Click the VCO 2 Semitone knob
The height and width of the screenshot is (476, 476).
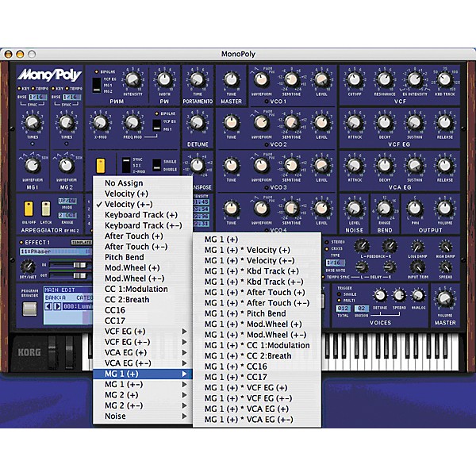pos(291,123)
